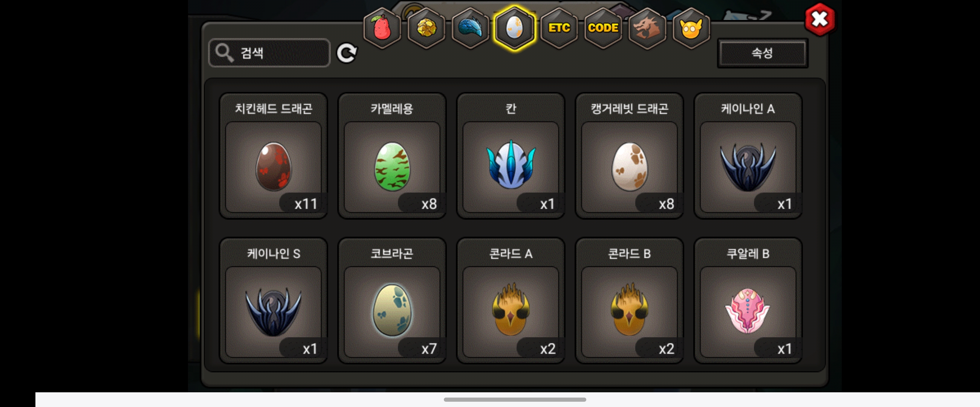This screenshot has width=980, height=407.
Task: Choose the green 카멜레용 egg
Action: tap(392, 156)
